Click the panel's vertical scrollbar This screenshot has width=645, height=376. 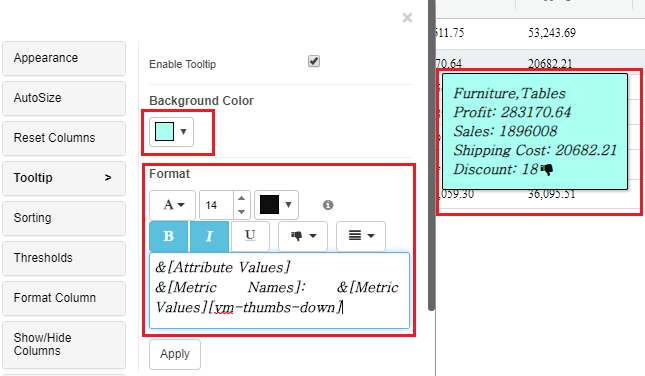pos(432,155)
